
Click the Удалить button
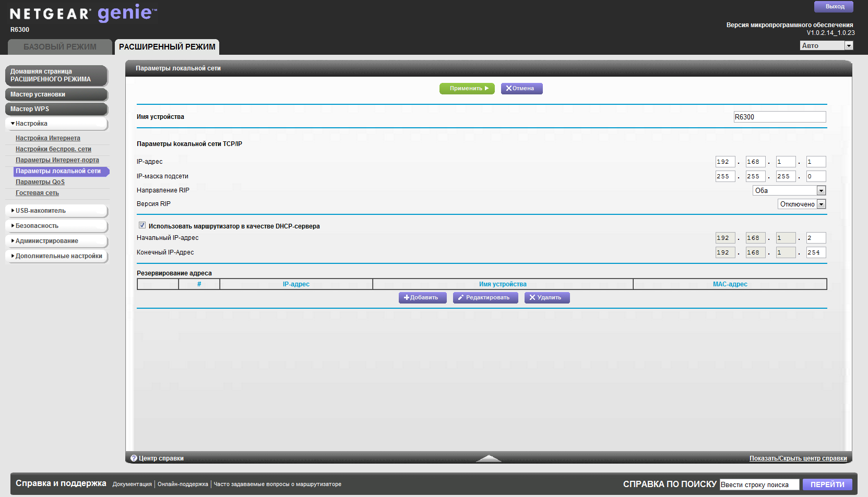(546, 298)
